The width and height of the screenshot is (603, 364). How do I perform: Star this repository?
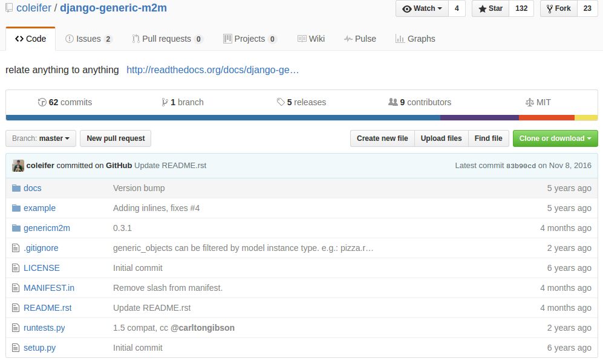(491, 8)
